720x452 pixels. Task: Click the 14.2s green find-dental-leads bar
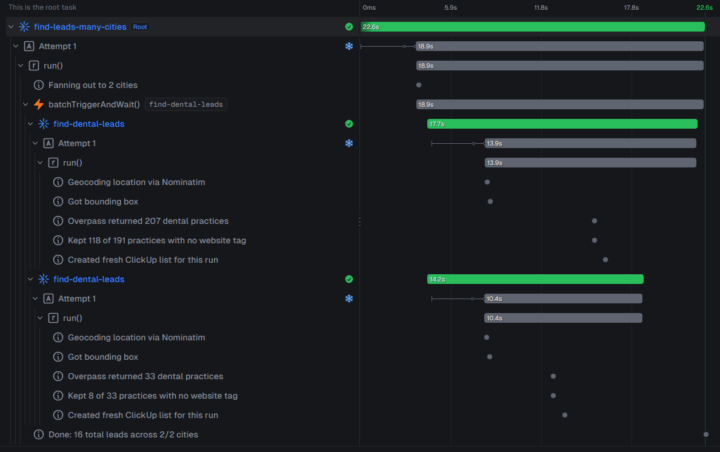(x=535, y=279)
